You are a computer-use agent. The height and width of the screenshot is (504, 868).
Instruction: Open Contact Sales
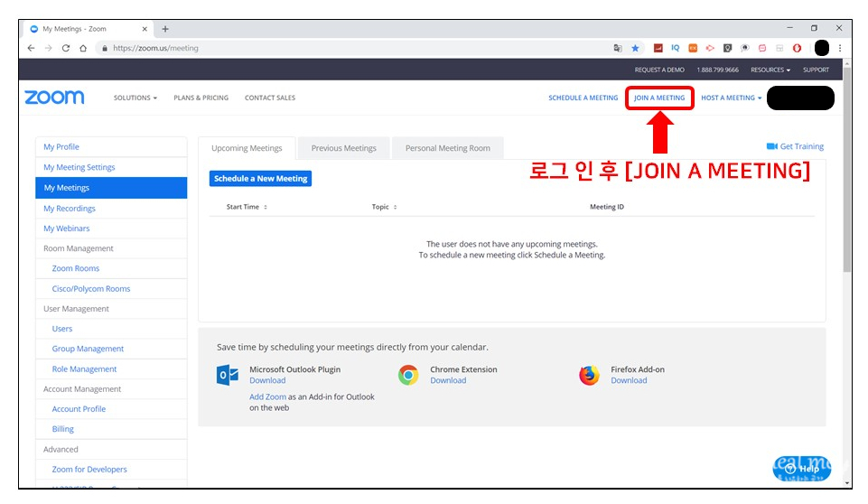(270, 98)
